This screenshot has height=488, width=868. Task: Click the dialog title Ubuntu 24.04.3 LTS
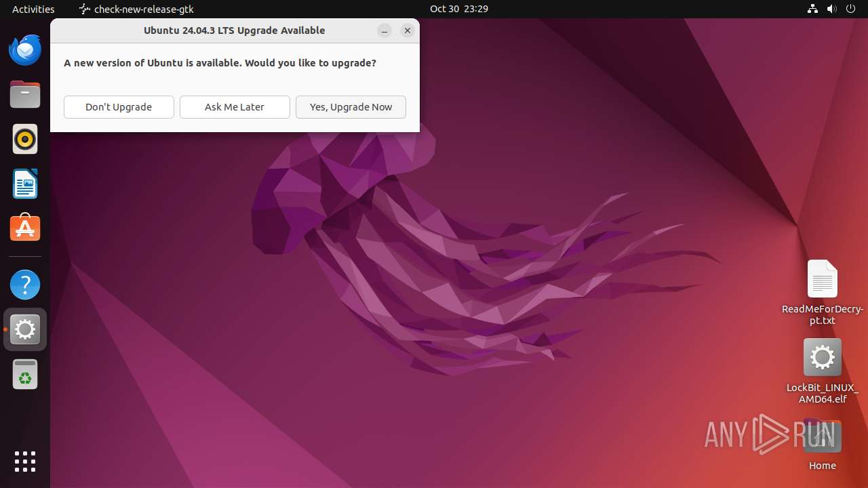pos(234,30)
